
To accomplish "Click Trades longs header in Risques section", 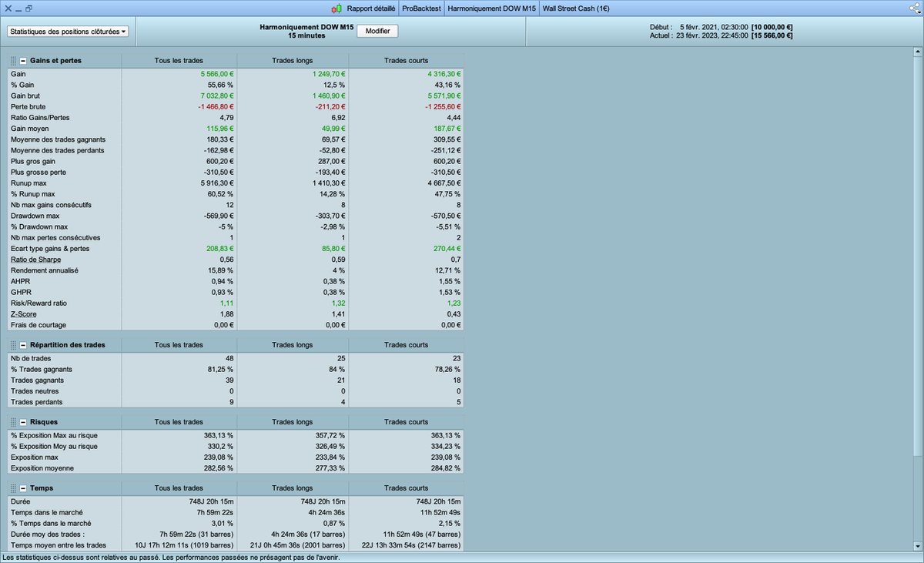I will pos(293,422).
